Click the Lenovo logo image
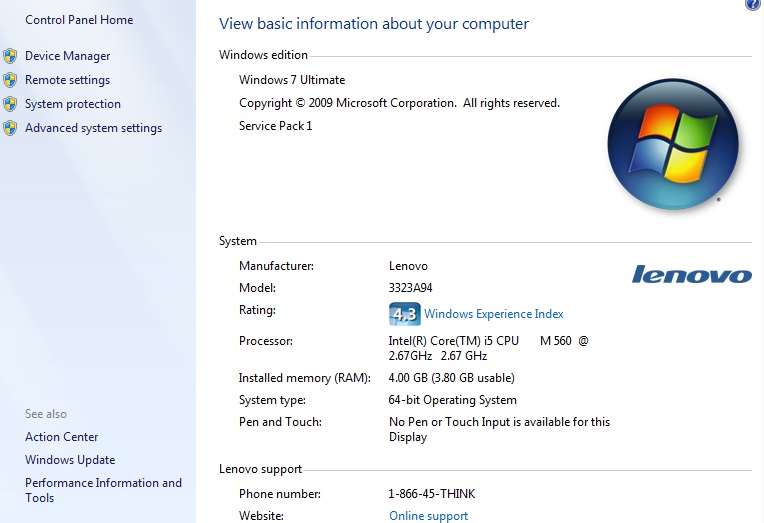The image size is (764, 523). pyautogui.click(x=692, y=274)
